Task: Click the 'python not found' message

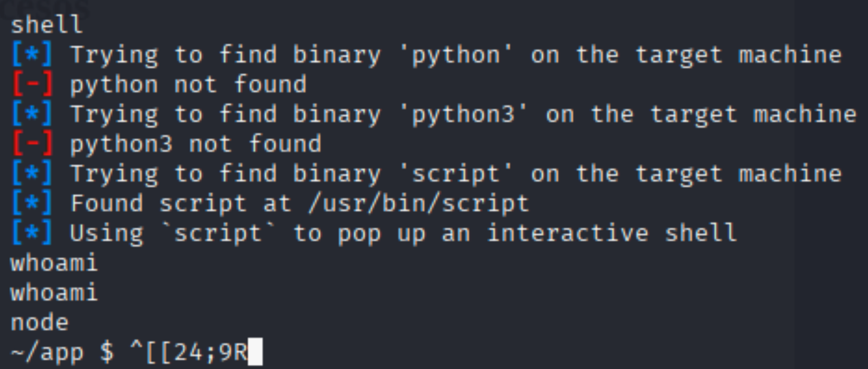Action: (188, 85)
